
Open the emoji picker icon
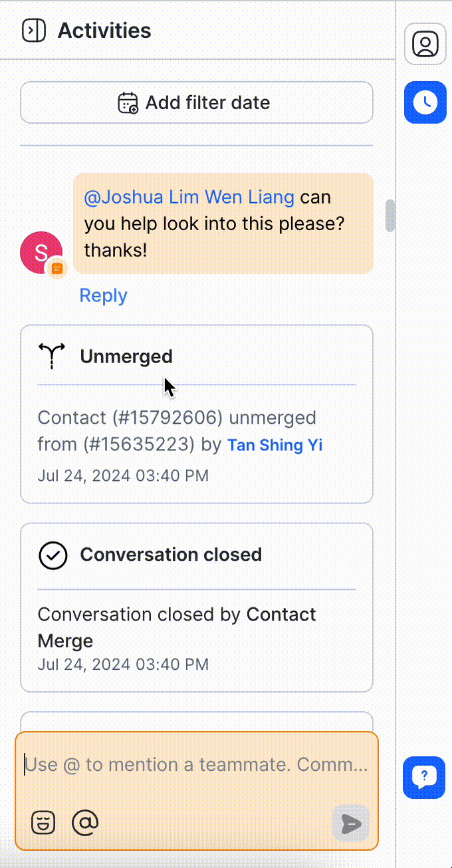tap(43, 823)
